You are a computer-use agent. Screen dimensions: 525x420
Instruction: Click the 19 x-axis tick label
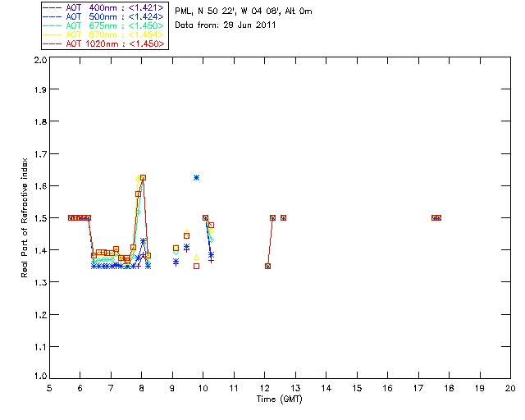tap(480, 388)
